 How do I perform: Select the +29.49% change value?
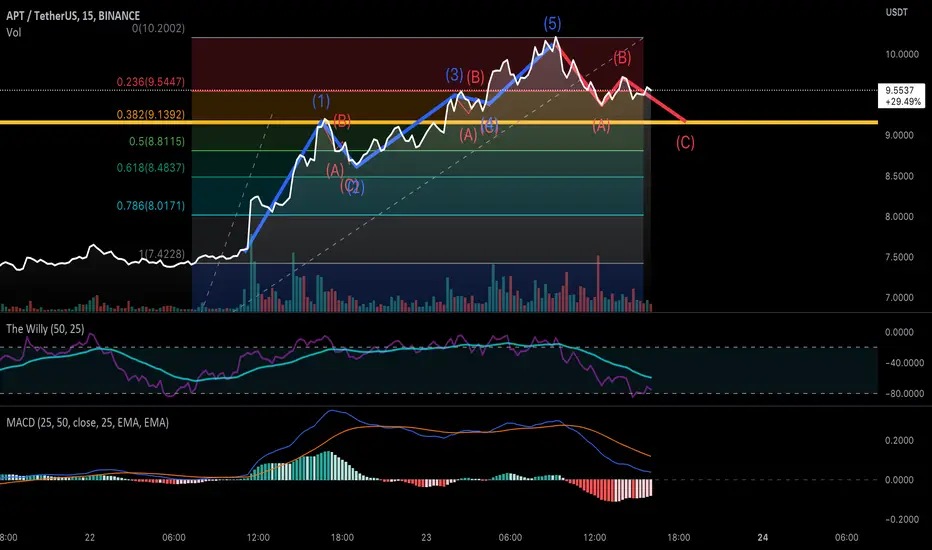[903, 102]
